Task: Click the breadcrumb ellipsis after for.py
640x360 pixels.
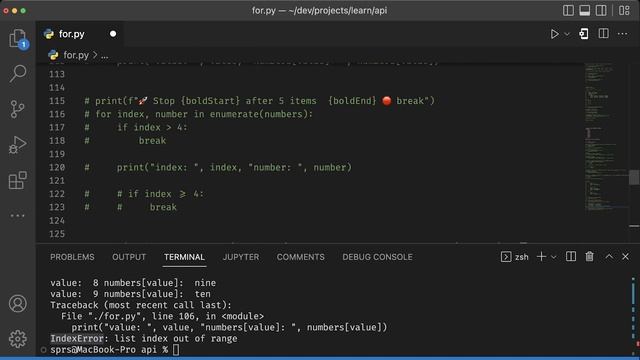Action: 104,56
